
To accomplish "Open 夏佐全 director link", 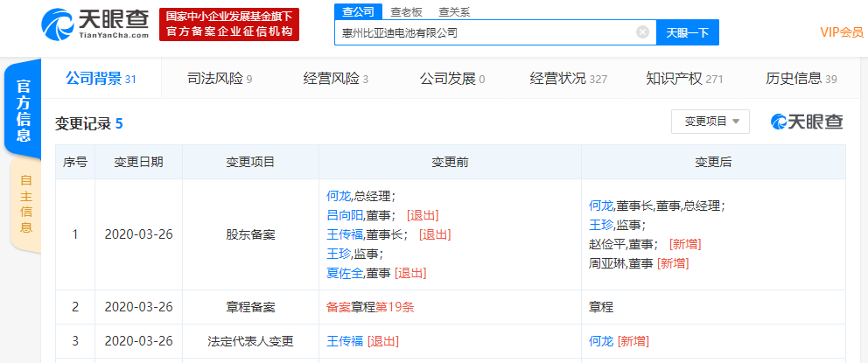I will [x=345, y=273].
